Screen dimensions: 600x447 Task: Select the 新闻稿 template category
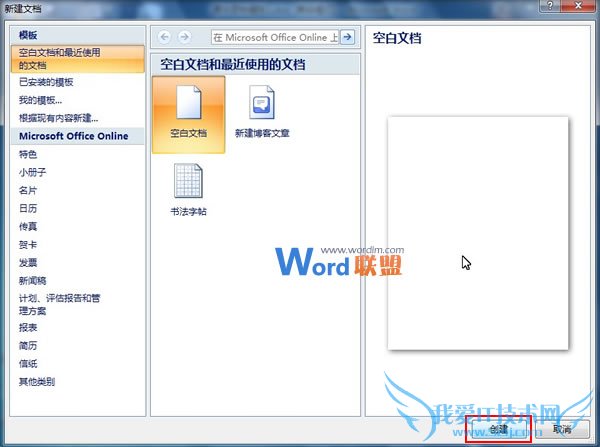point(32,281)
